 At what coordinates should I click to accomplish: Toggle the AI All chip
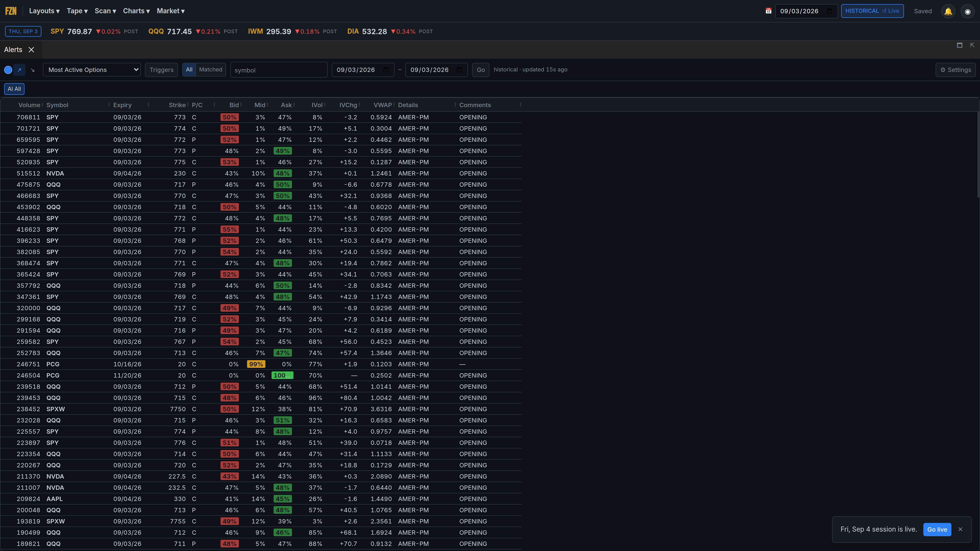click(15, 89)
